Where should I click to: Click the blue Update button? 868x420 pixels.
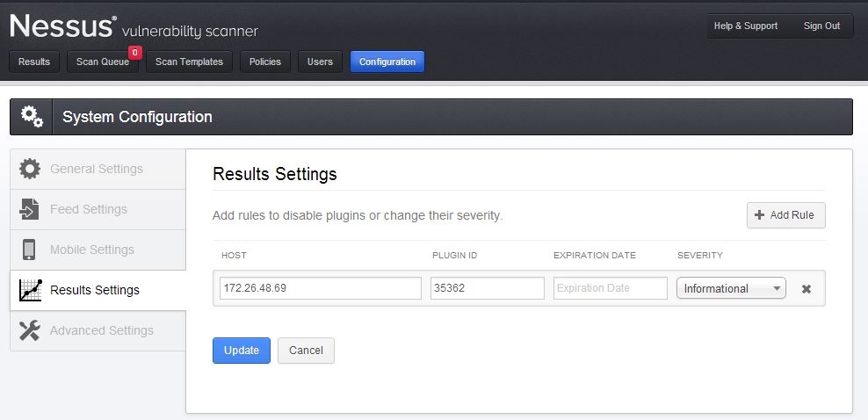pyautogui.click(x=242, y=351)
